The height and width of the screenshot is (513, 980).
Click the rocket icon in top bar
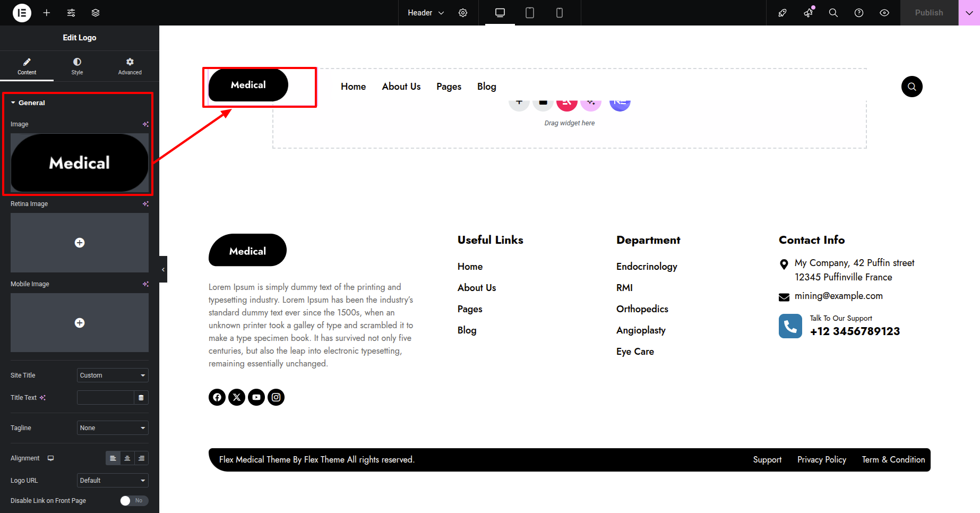tap(783, 13)
